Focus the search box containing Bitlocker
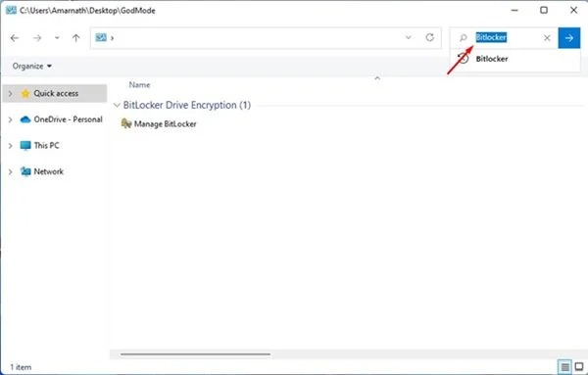This screenshot has width=588, height=375. [505, 37]
